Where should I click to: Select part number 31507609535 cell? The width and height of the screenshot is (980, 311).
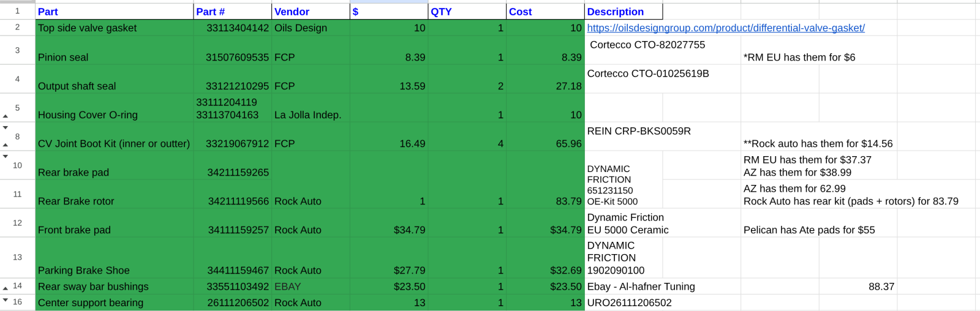[x=232, y=50]
